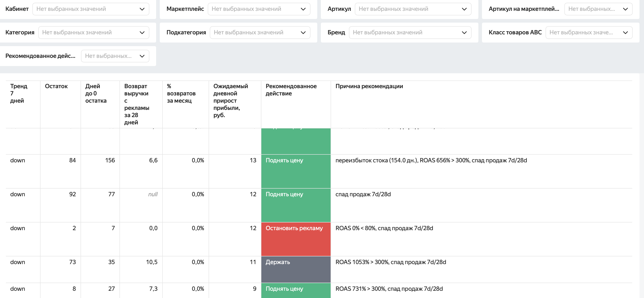
Task: Select the Остаток value 92
Action: (x=72, y=194)
